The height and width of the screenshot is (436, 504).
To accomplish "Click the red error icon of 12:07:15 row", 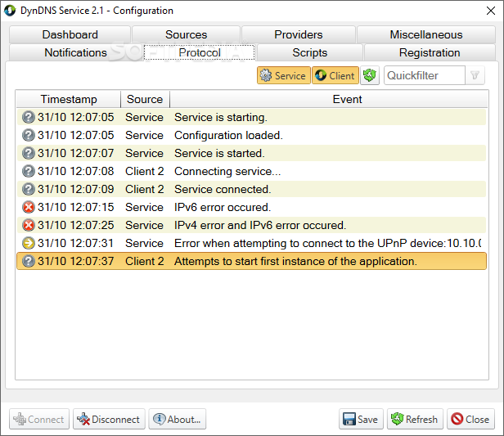I will tap(29, 207).
